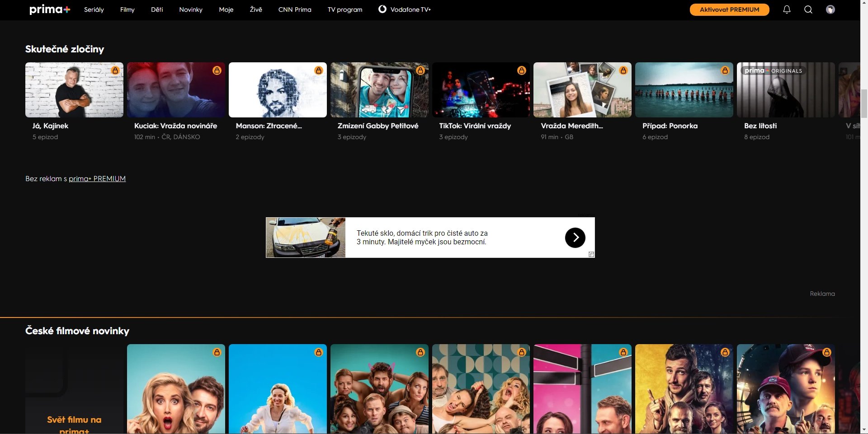Click the prima+ logo

[x=50, y=9]
